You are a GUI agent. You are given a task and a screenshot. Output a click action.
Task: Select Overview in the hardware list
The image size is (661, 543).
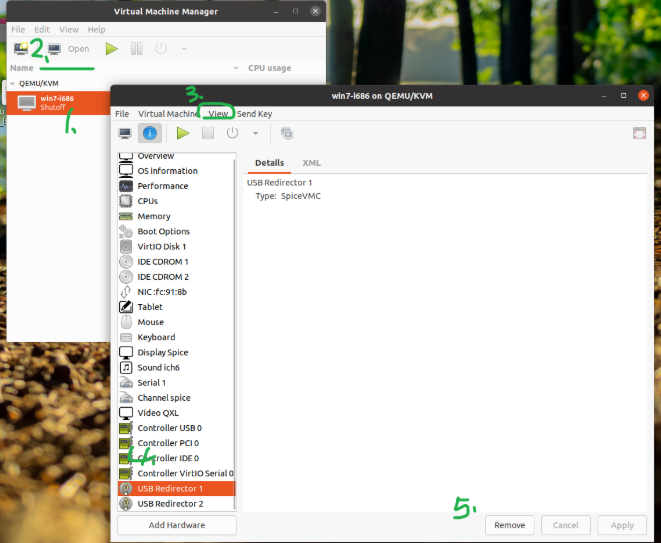pos(176,156)
